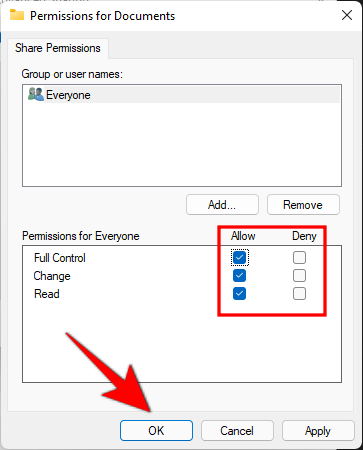Click the Change permission label
This screenshot has width=363, height=450.
coord(52,276)
